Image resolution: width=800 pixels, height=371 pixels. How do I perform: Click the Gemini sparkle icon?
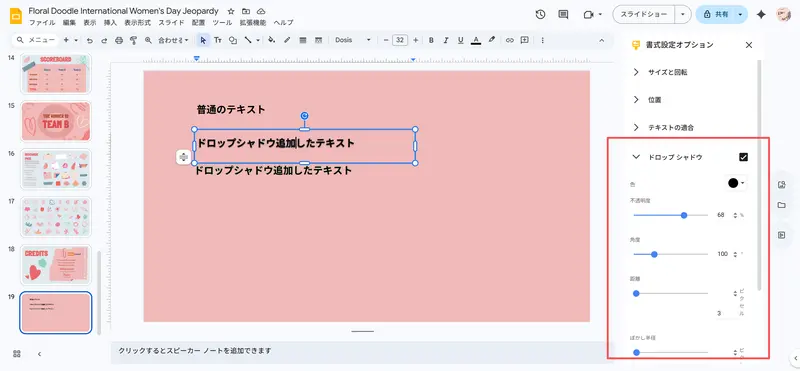tap(761, 15)
